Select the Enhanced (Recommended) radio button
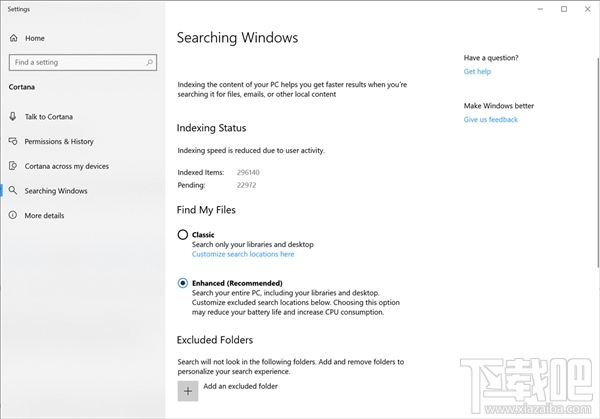The width and height of the screenshot is (600, 419). tap(183, 283)
